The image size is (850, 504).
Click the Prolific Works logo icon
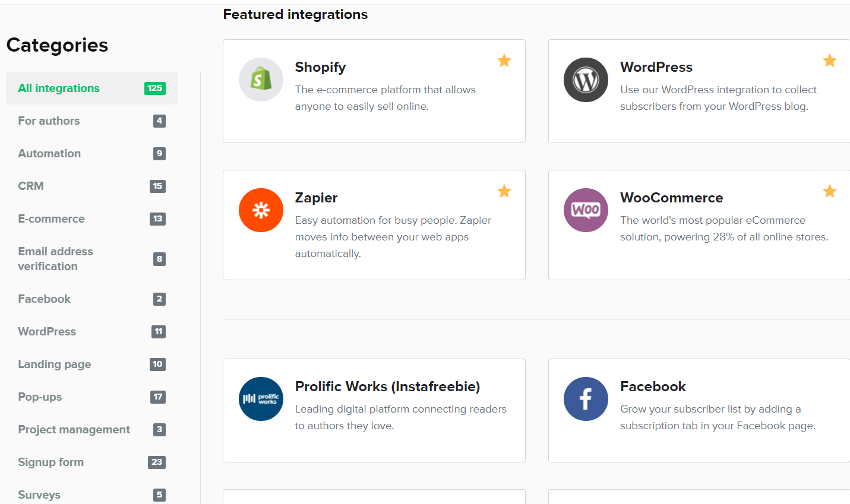point(261,399)
